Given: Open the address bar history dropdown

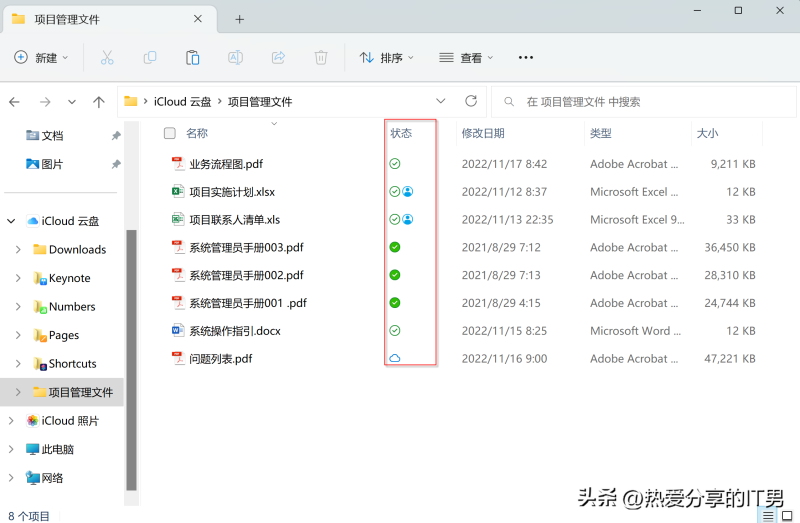Looking at the screenshot, I should click(440, 101).
